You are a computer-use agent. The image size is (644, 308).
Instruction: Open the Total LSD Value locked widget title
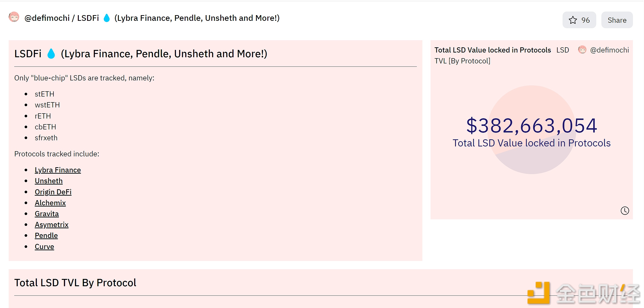coord(493,50)
